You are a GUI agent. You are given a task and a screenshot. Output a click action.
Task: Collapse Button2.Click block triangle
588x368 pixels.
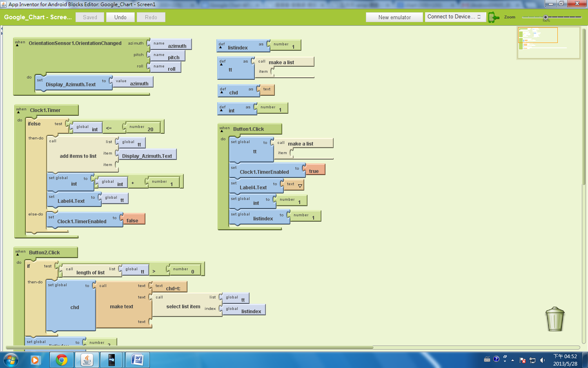18,255
